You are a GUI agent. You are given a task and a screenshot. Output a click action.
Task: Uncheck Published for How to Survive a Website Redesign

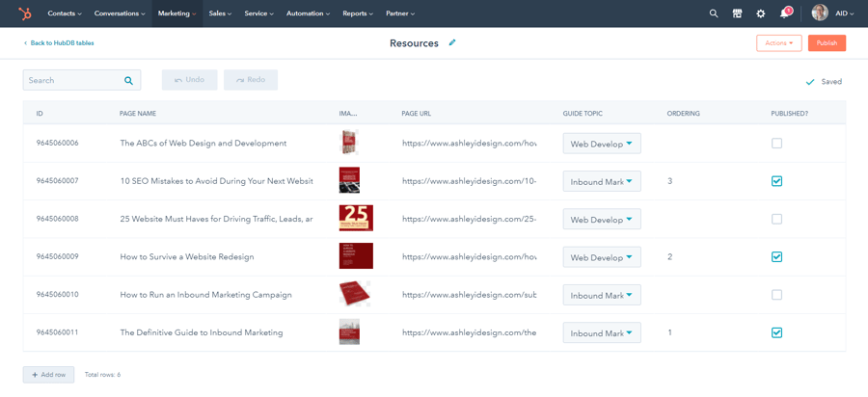pos(776,256)
